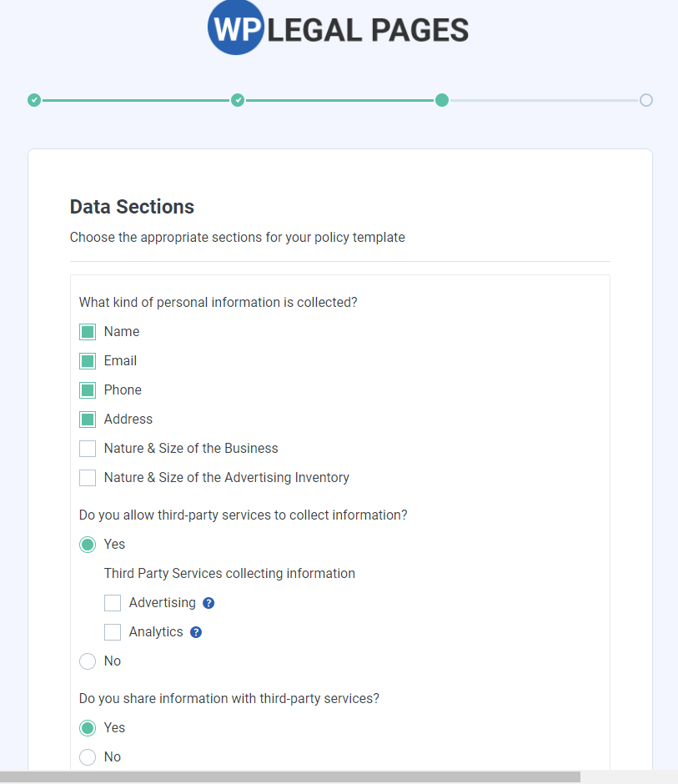Check the Advertising third-party service
The width and height of the screenshot is (678, 784).
point(113,602)
